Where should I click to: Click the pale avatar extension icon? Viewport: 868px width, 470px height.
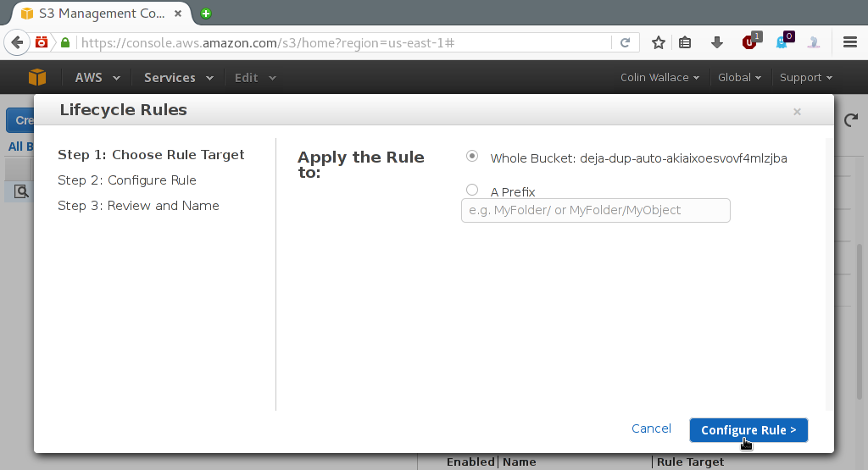pos(814,42)
